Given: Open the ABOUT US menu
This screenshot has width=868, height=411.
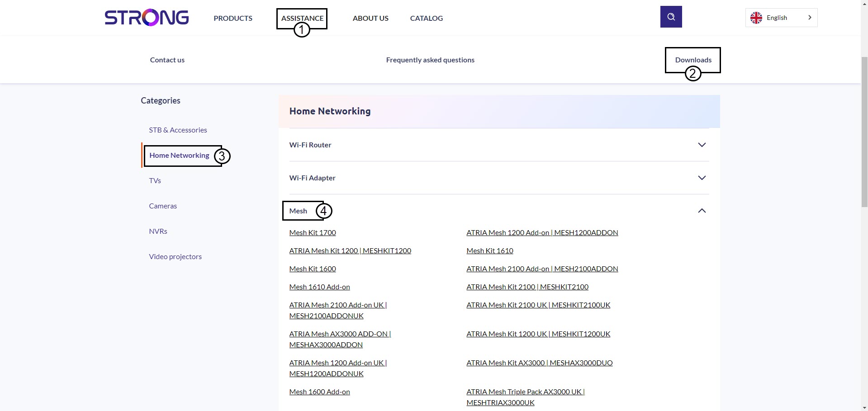Looking at the screenshot, I should coord(370,18).
